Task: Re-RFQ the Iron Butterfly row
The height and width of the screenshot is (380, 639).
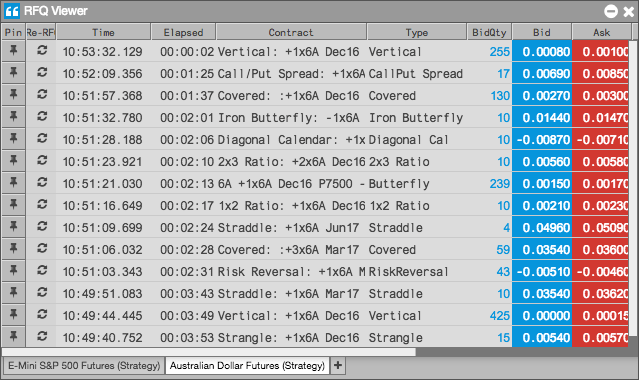Action: click(x=42, y=117)
